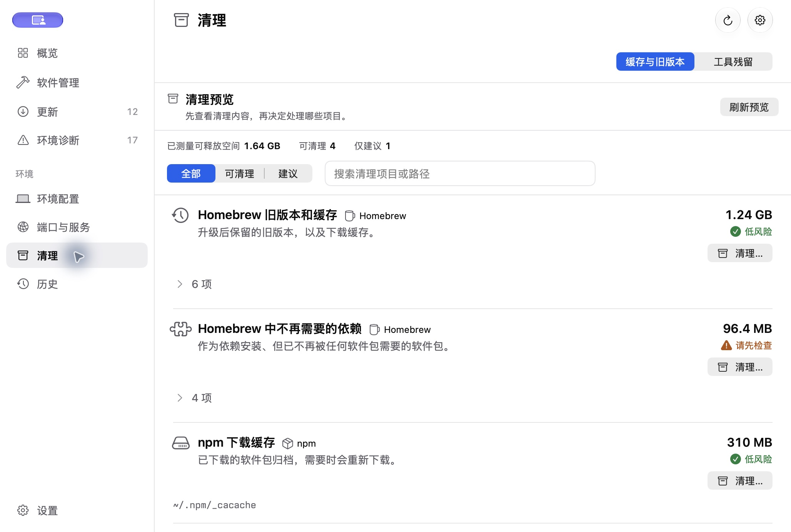Open settings via the top-right gear icon
Screen dimensions: 791x532
click(x=760, y=20)
